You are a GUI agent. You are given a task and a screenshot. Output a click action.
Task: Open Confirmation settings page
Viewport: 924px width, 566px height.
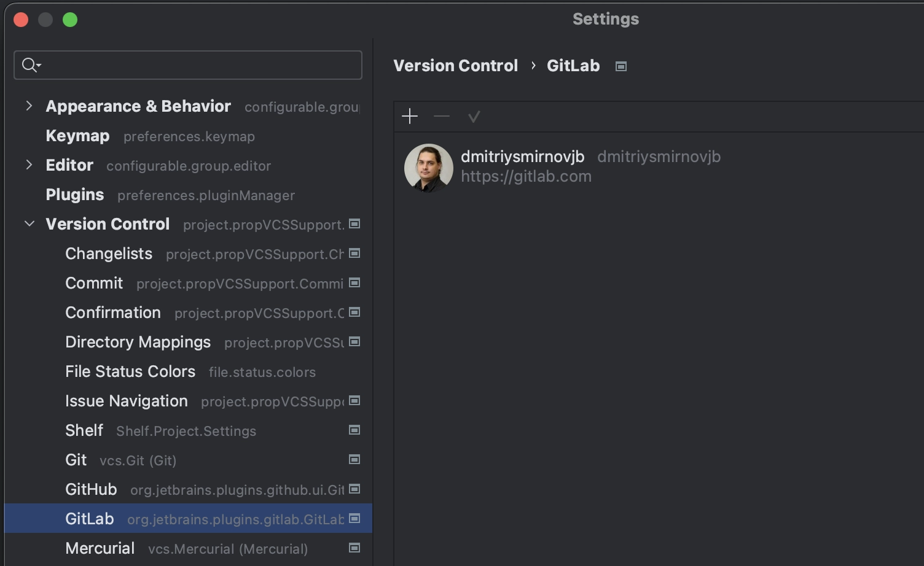pyautogui.click(x=113, y=312)
